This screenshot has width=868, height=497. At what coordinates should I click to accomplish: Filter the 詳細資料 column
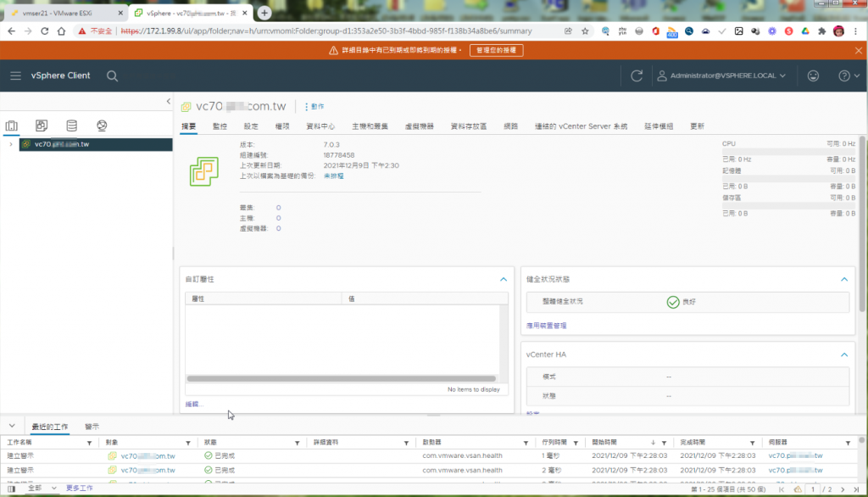click(x=406, y=444)
